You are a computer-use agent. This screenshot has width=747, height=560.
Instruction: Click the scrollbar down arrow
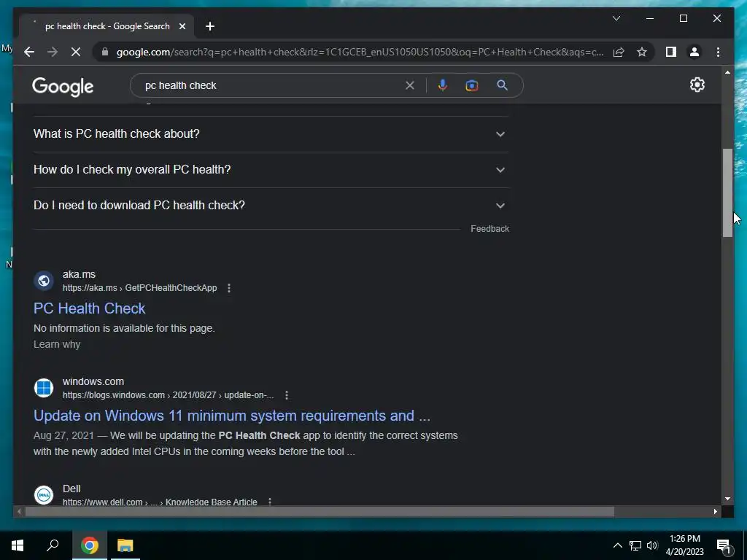[x=727, y=499]
